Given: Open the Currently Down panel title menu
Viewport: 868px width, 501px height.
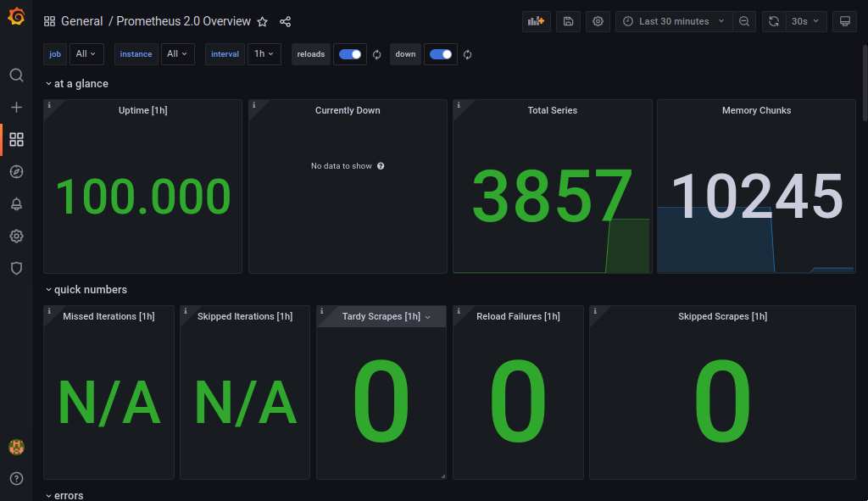Looking at the screenshot, I should [348, 110].
